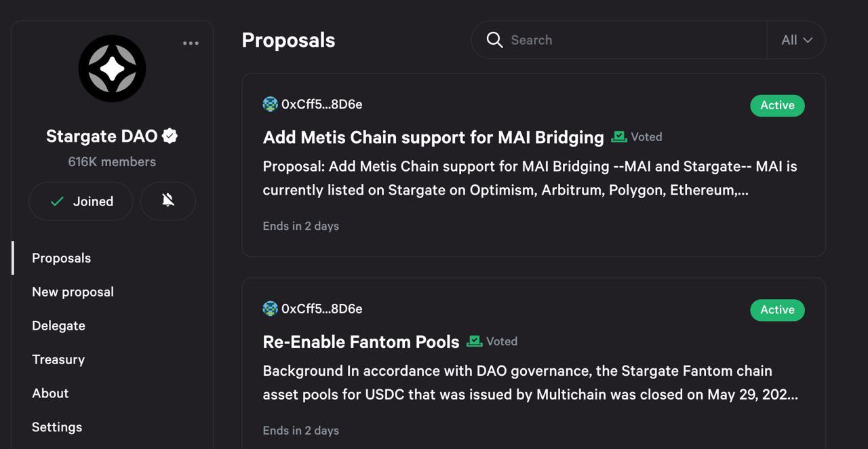The width and height of the screenshot is (868, 449).
Task: Open the Settings sidebar item
Action: coord(57,427)
